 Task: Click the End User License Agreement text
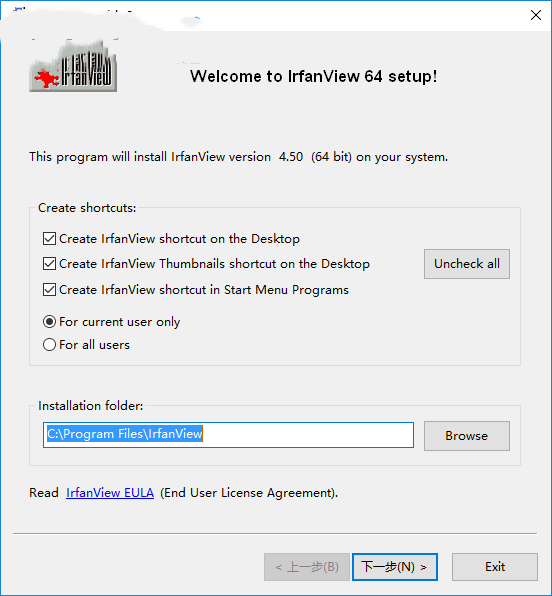249,493
